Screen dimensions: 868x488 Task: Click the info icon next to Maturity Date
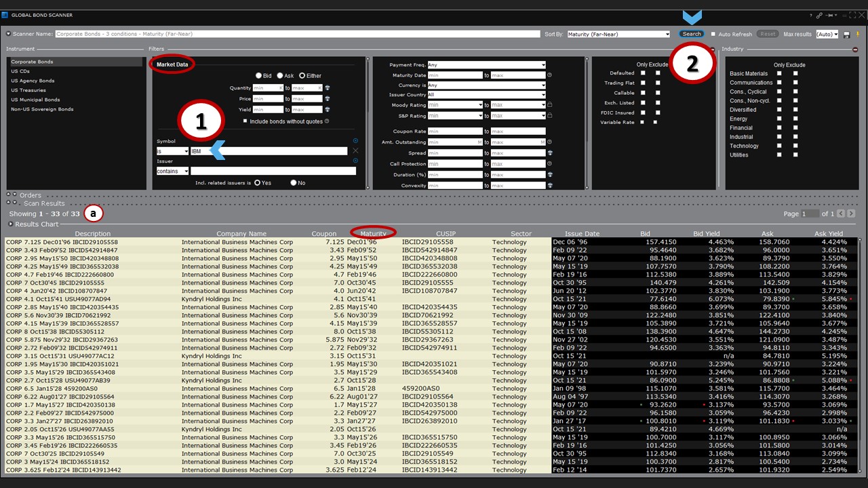[x=550, y=75]
